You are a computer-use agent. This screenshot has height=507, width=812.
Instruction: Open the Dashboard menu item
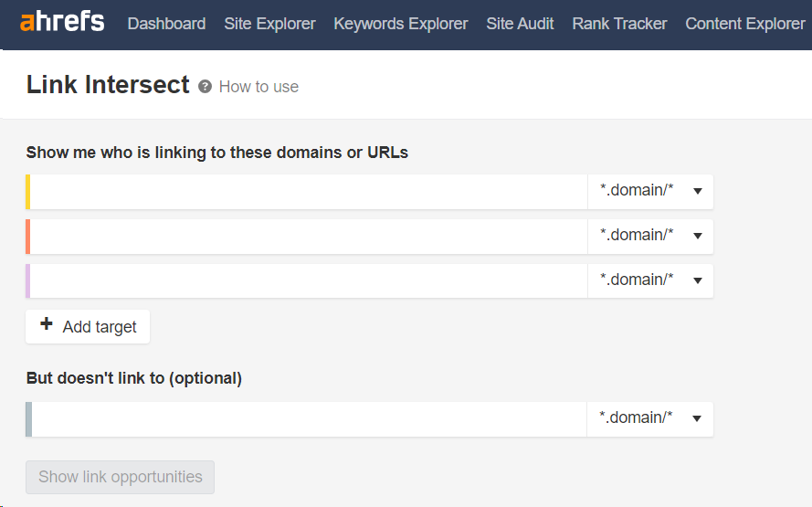[166, 24]
